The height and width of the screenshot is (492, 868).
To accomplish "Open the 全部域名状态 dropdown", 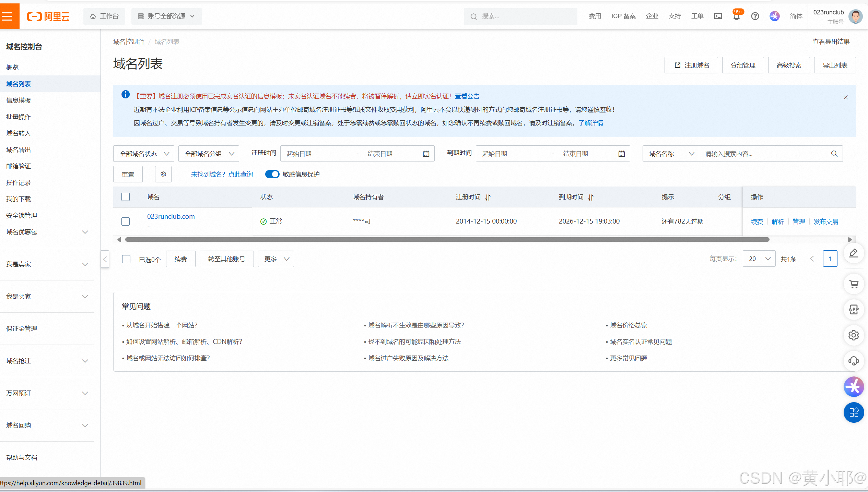I will (x=144, y=154).
